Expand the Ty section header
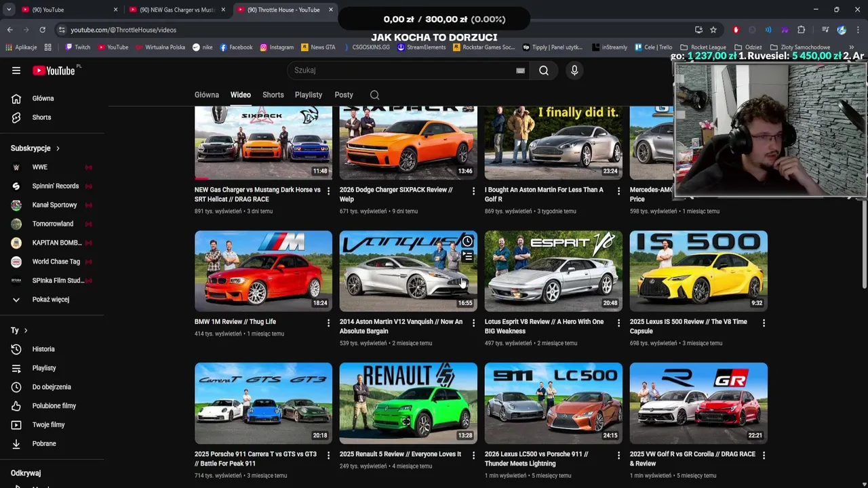This screenshot has height=488, width=868. [19, 330]
